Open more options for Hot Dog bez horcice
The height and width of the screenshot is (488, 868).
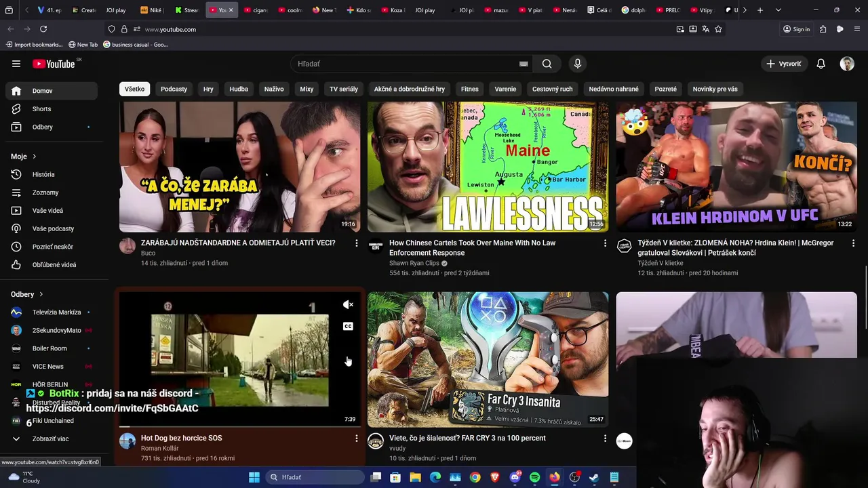pyautogui.click(x=357, y=439)
